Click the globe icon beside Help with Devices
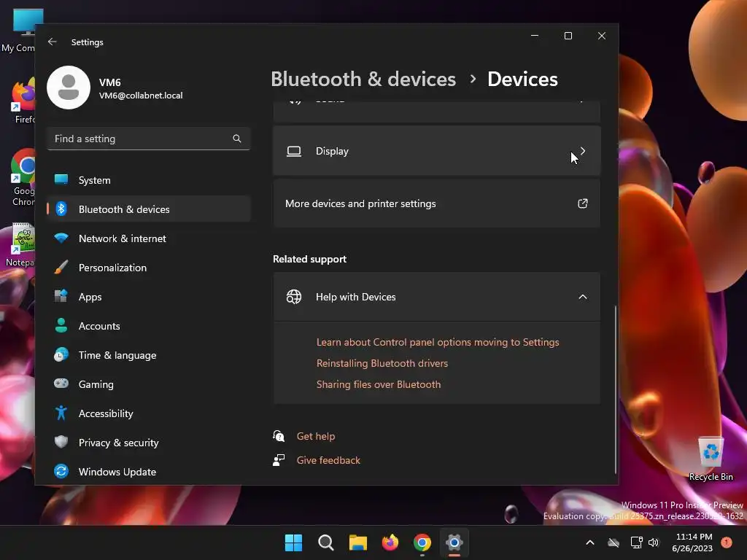 [x=294, y=297]
